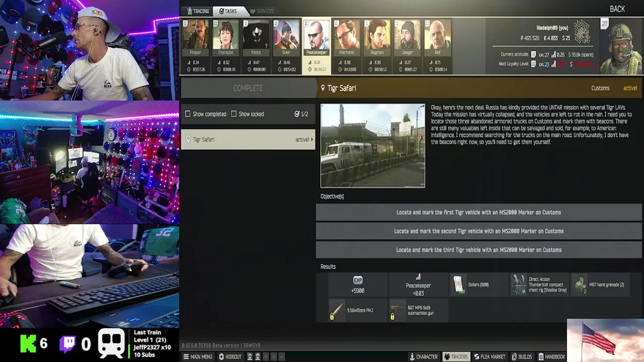Open the Main Menu
Screen dimensions: 644x362
point(198,356)
